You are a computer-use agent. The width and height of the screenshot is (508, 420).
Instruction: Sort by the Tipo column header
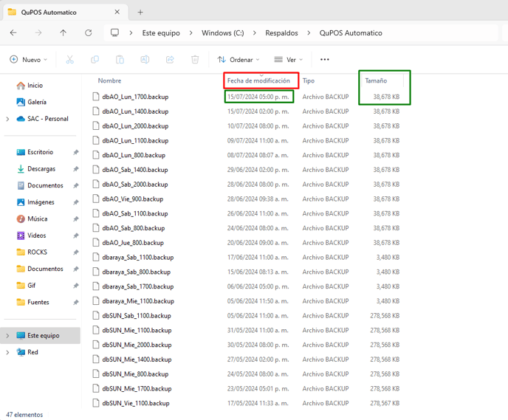[x=309, y=80]
